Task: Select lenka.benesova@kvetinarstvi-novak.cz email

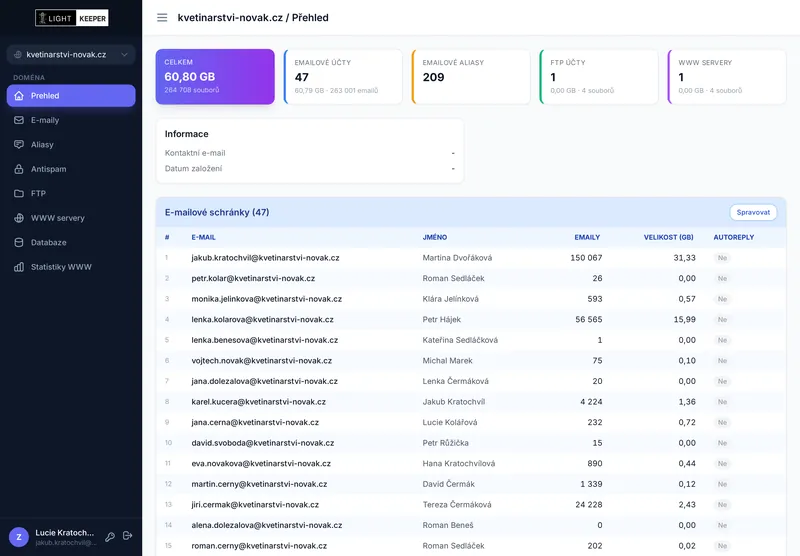Action: coord(264,340)
